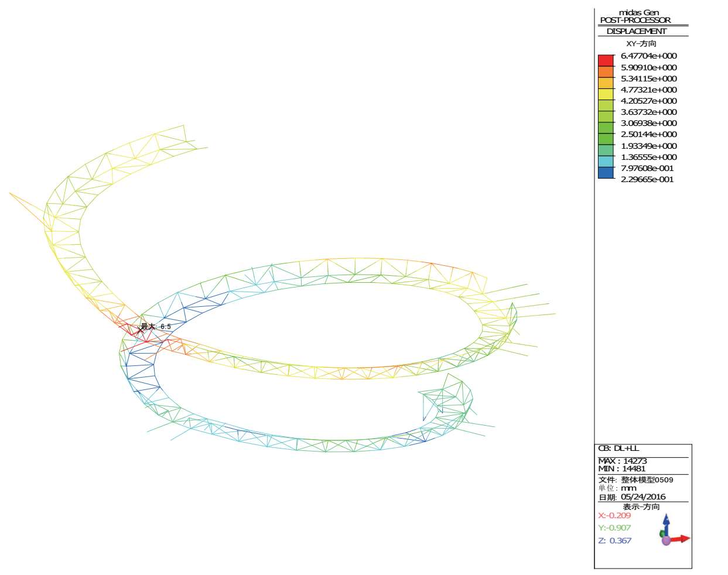
Task: Click the dark blue legend swatch
Action: point(606,173)
